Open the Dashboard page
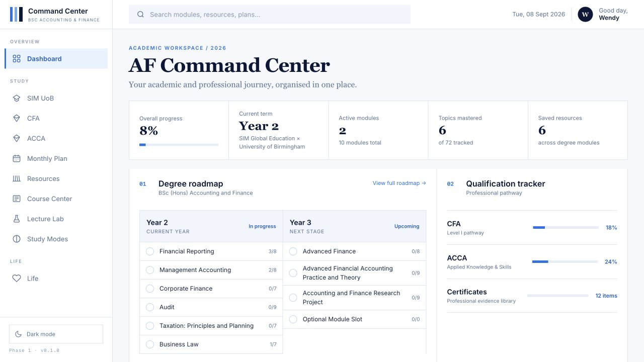The height and width of the screenshot is (362, 644). [x=56, y=59]
